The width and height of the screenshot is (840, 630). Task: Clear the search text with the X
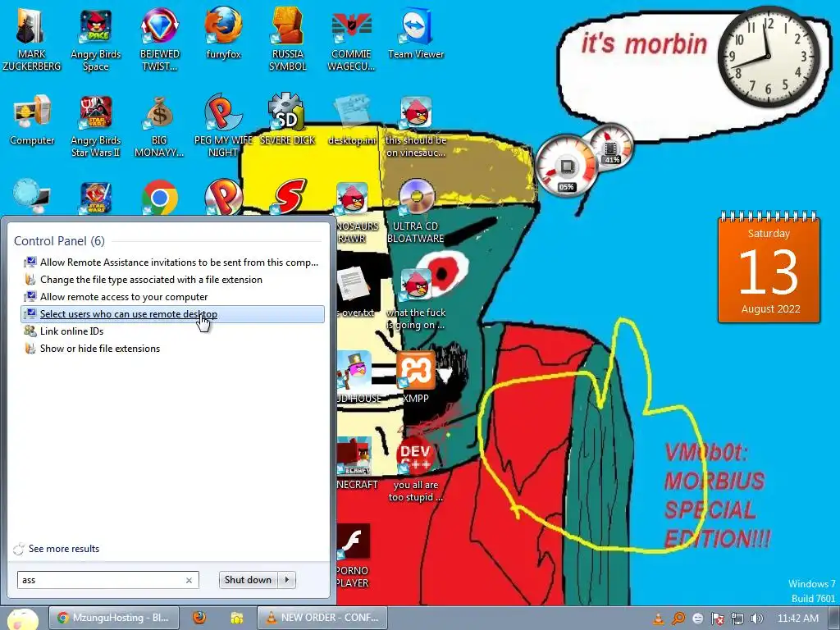click(189, 580)
